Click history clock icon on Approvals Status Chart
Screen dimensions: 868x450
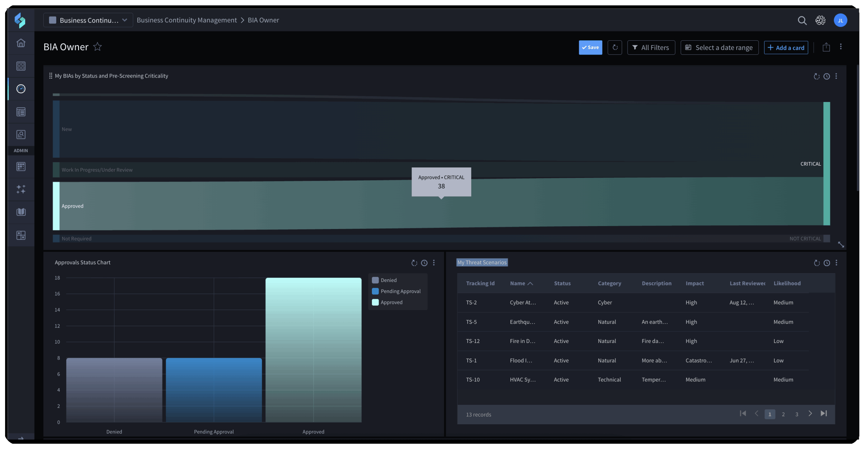pos(424,263)
